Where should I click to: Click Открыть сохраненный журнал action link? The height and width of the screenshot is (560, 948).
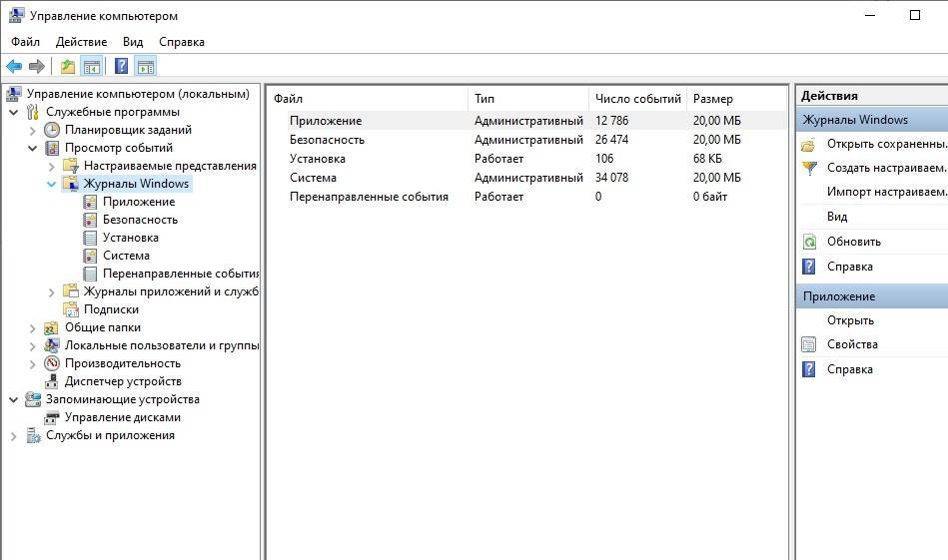[885, 144]
